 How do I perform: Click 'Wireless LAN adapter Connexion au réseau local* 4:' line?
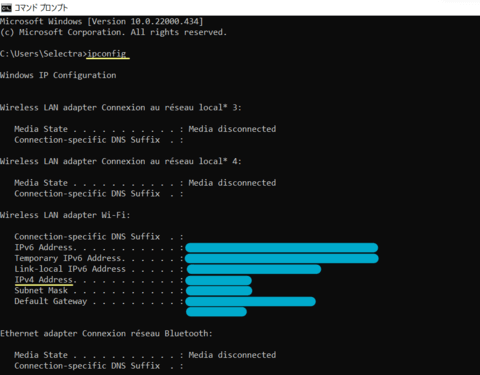coord(121,161)
